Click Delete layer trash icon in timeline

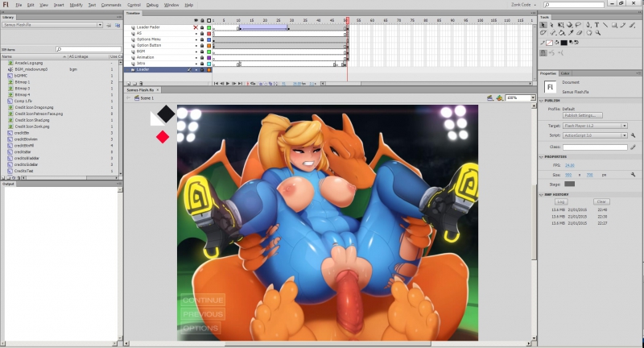[x=141, y=84]
